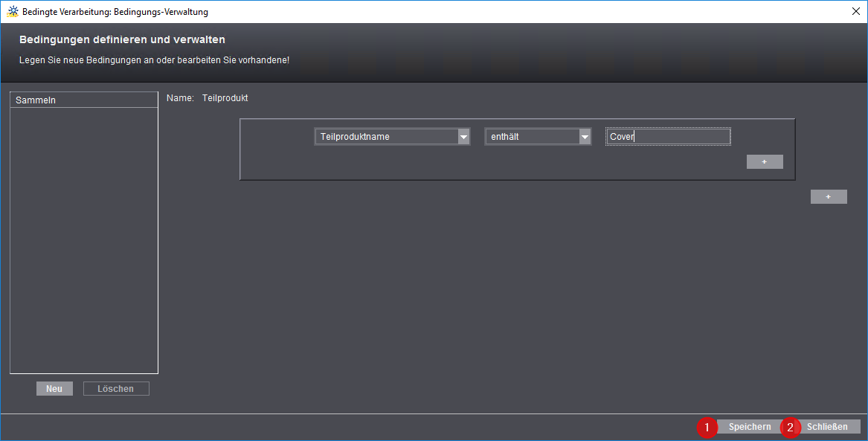Click the application icon in the title bar

coord(13,12)
